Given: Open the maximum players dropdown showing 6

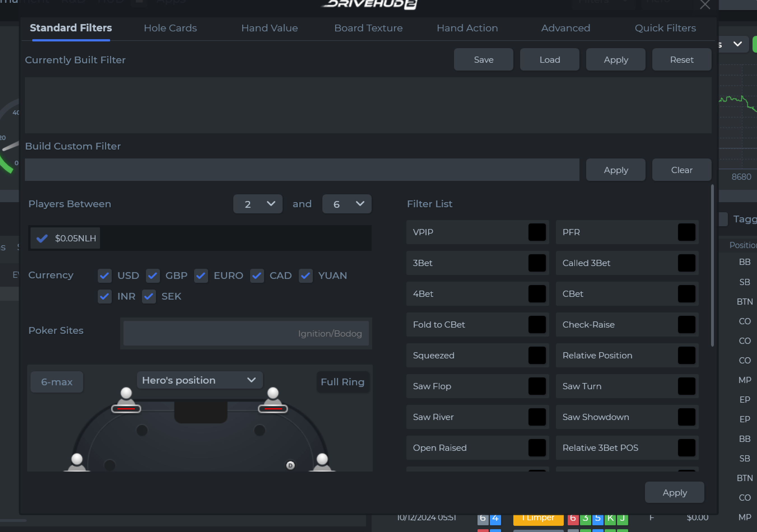Looking at the screenshot, I should [x=347, y=204].
